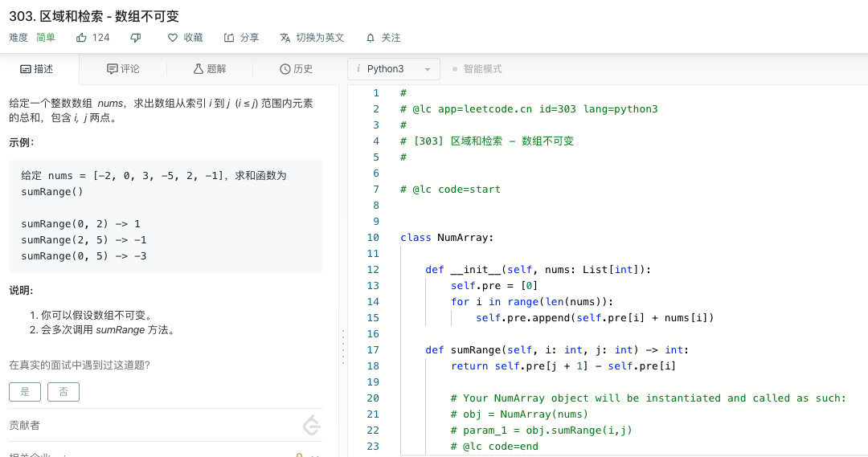Switch to the 评论 comments tab
This screenshot has height=457, width=868.
pyautogui.click(x=123, y=68)
